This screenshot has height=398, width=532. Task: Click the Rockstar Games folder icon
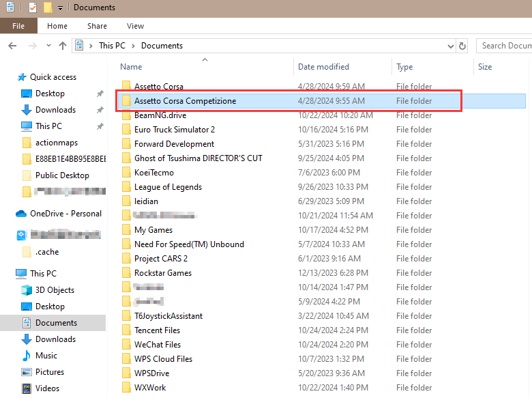click(126, 272)
